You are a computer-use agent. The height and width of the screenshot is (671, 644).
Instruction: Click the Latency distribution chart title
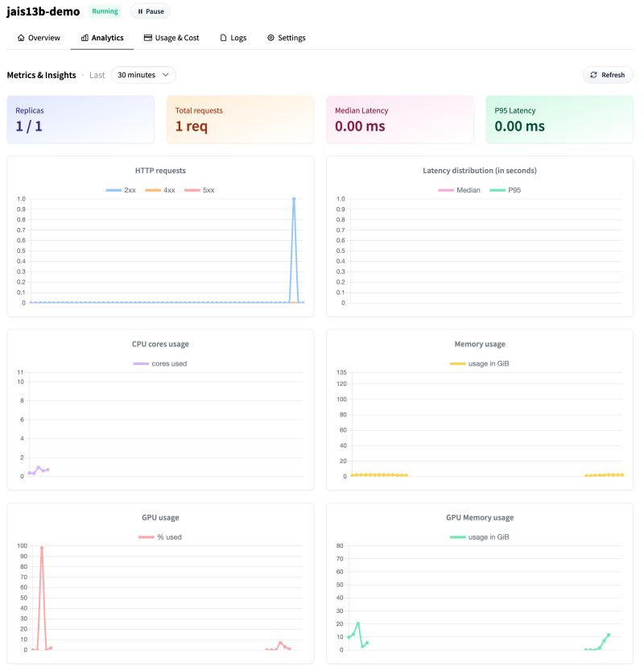(x=481, y=171)
